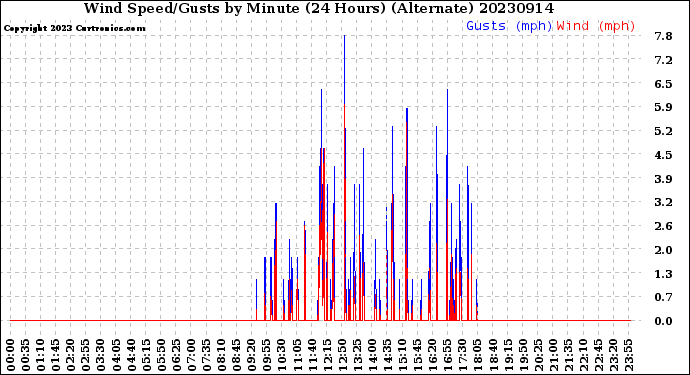Click the x-axis time label 00:00
The height and width of the screenshot is (375, 690).
coord(11,355)
